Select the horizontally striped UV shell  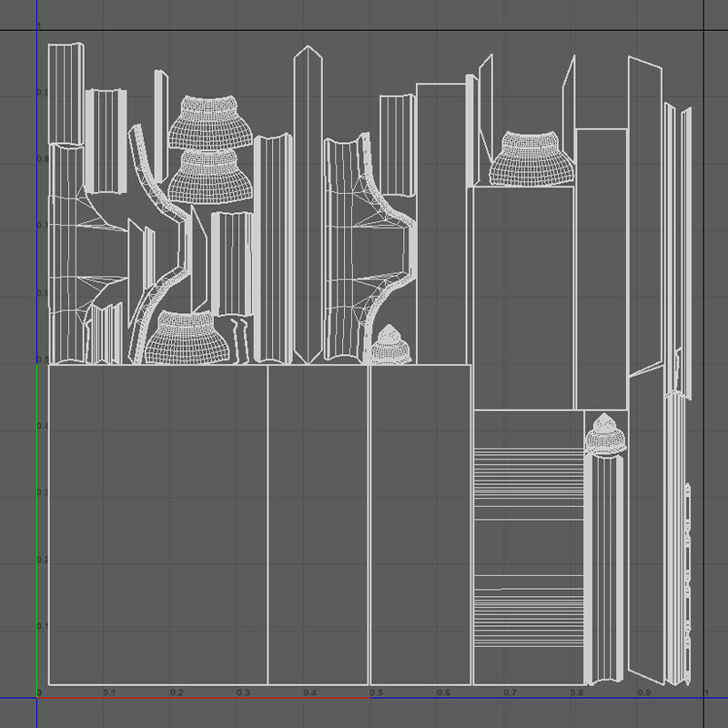(529, 548)
